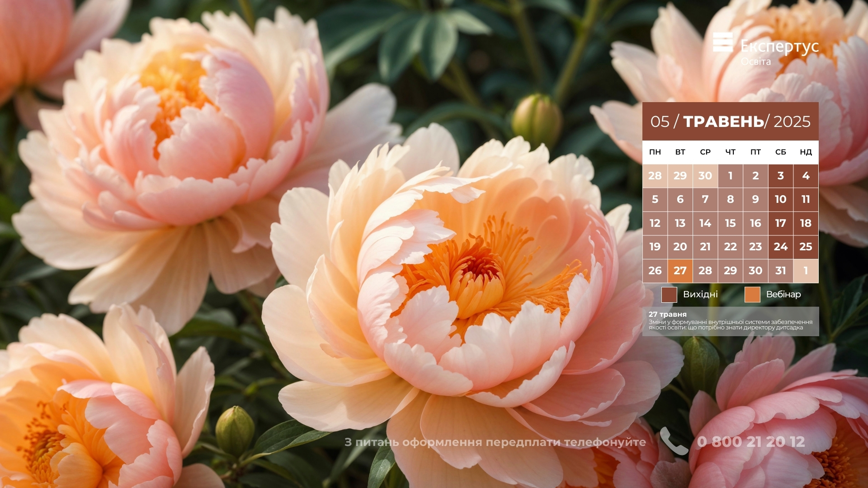Select weekend date 4 in the calendar
The height and width of the screenshot is (488, 868).
pos(806,176)
